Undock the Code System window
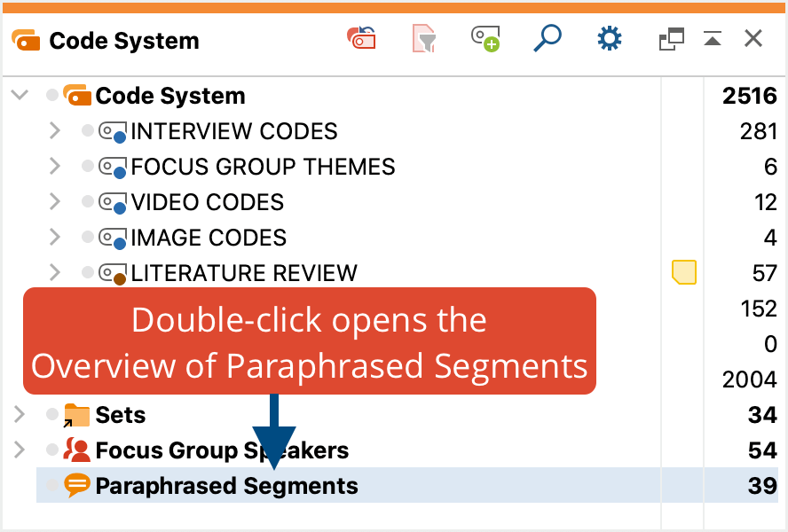 click(672, 39)
